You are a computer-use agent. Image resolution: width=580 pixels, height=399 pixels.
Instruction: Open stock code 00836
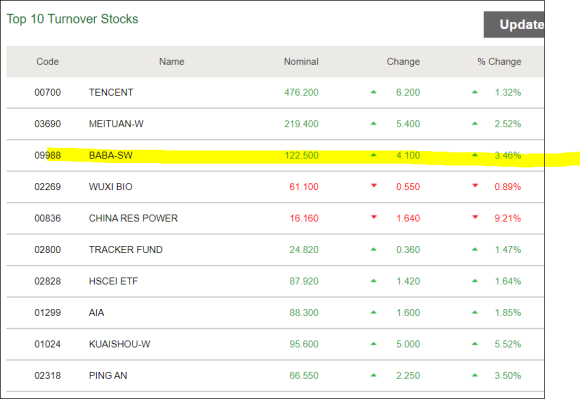pos(47,218)
